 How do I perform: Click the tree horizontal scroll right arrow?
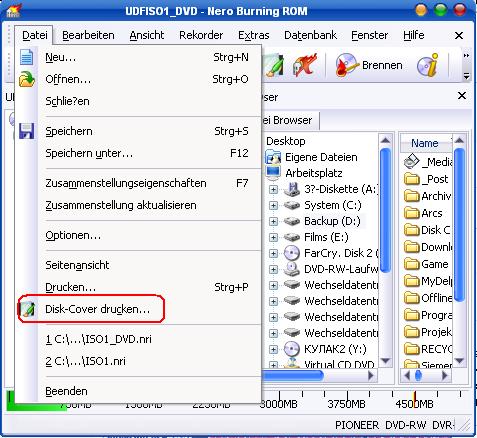(x=371, y=376)
